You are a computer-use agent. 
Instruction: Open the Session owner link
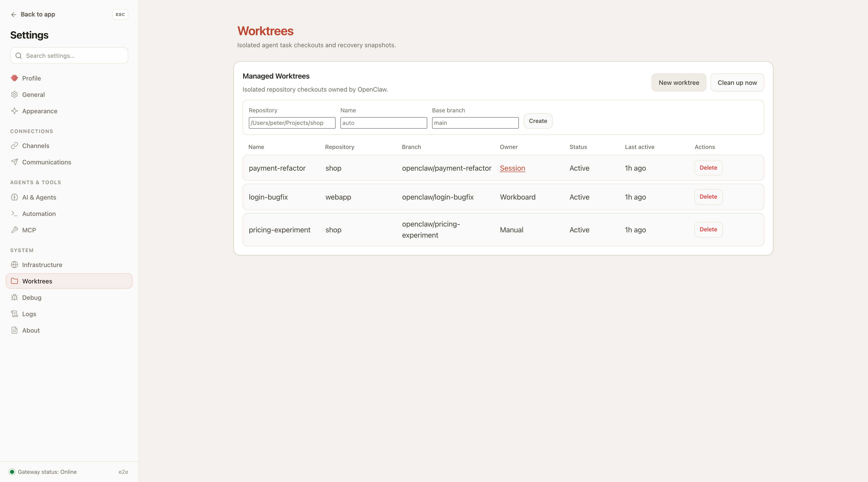tap(512, 168)
